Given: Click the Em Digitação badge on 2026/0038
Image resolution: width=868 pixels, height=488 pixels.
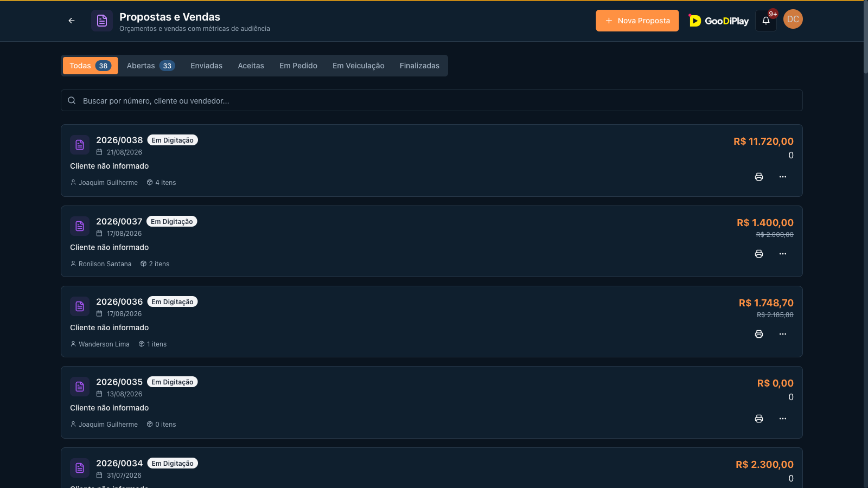Looking at the screenshot, I should point(173,140).
